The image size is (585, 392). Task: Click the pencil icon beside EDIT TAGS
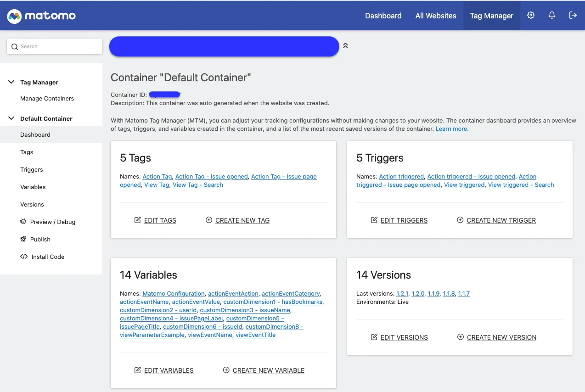pos(138,220)
